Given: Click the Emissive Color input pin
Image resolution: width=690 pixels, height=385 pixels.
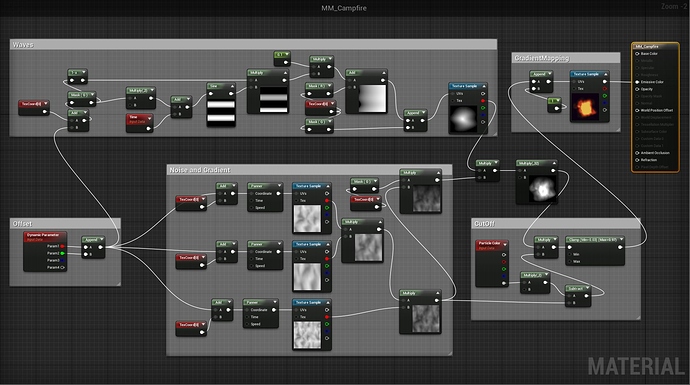Looking at the screenshot, I should coord(637,82).
